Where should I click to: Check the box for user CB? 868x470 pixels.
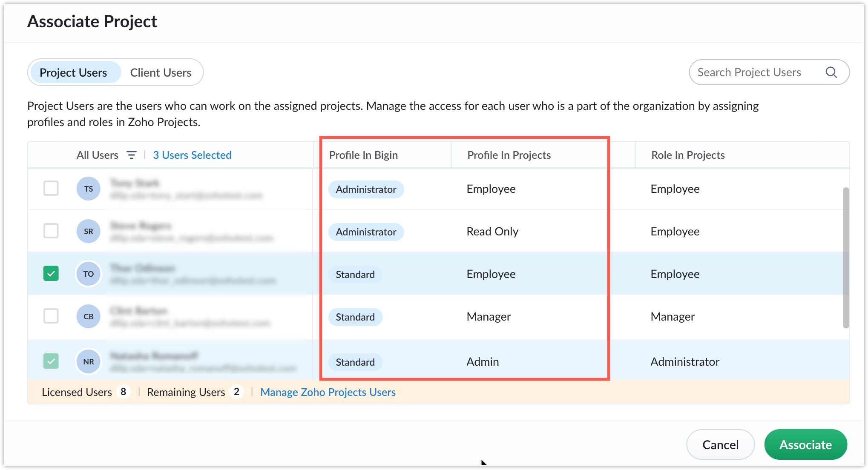[51, 316]
